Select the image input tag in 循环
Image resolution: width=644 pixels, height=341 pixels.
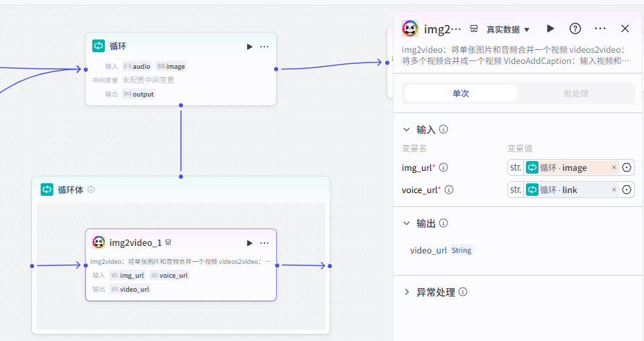point(171,66)
